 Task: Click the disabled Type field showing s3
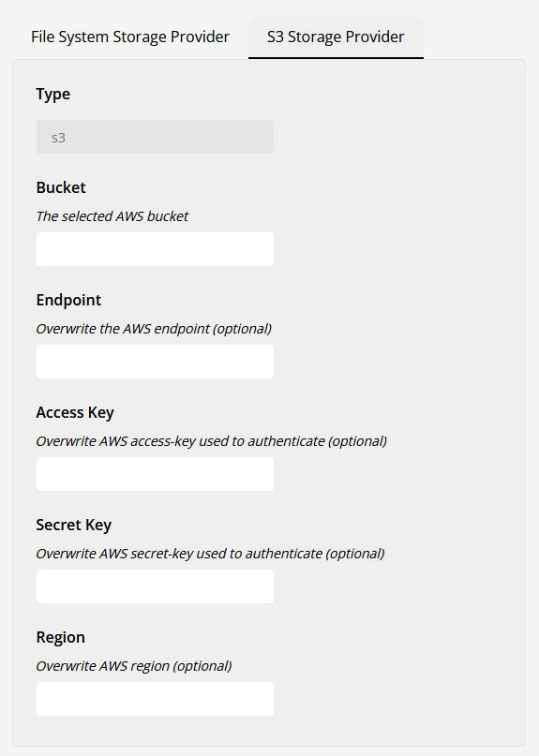pyautogui.click(x=155, y=137)
